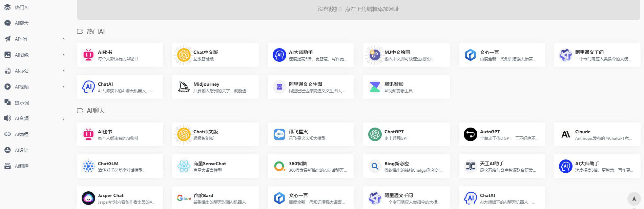644x209 pixels.
Task: Click the ChatGLM dotted logo icon
Action: tap(88, 166)
